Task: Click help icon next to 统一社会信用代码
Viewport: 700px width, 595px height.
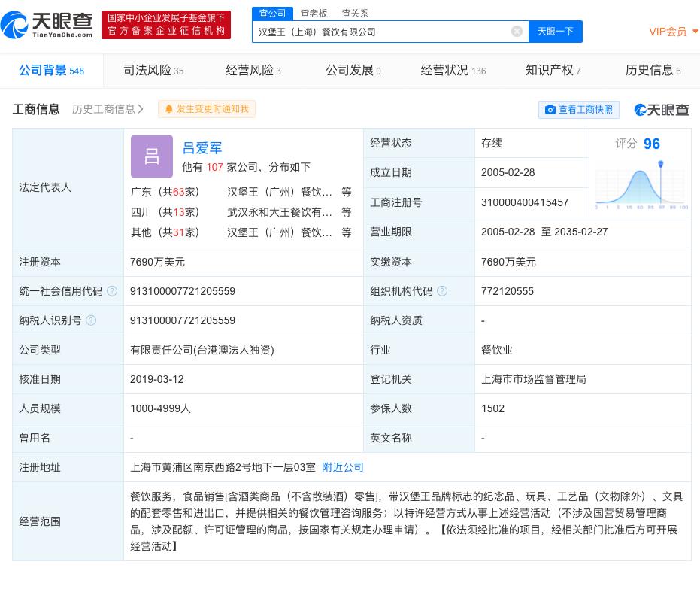Action: click(112, 291)
